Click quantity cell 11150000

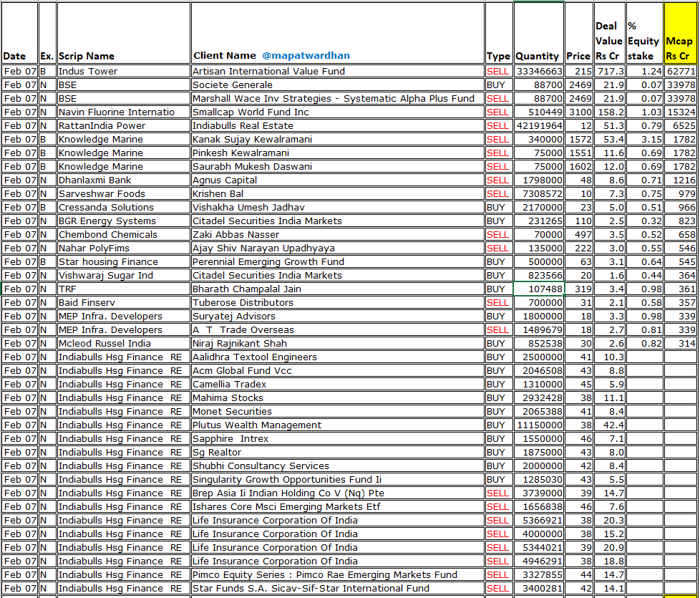tap(539, 425)
